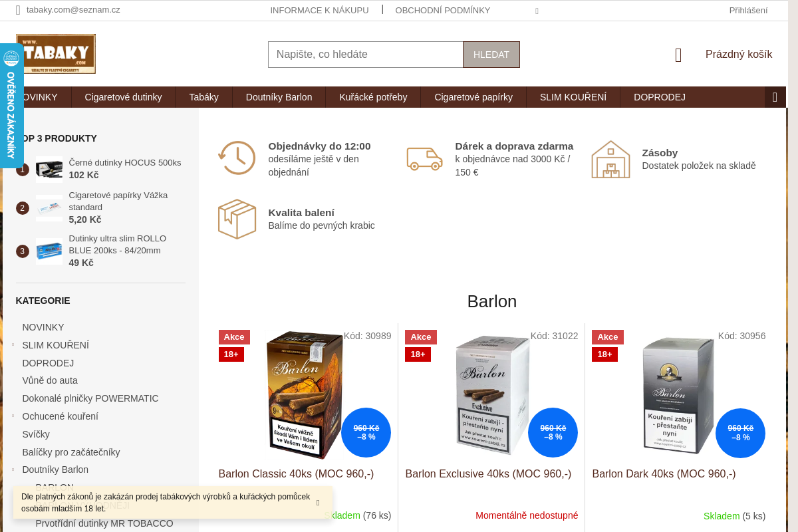Image resolution: width=798 pixels, height=532 pixels.
Task: Click the delivery truck icon
Action: tap(424, 158)
